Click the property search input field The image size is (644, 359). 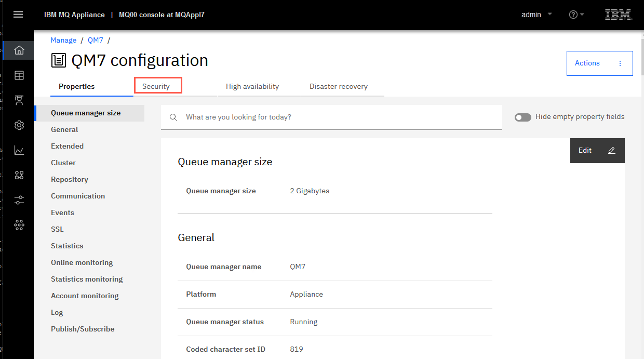[x=331, y=117]
